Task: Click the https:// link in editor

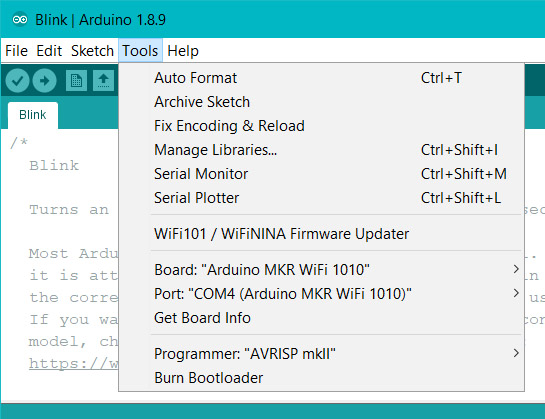Action: pyautogui.click(x=73, y=364)
